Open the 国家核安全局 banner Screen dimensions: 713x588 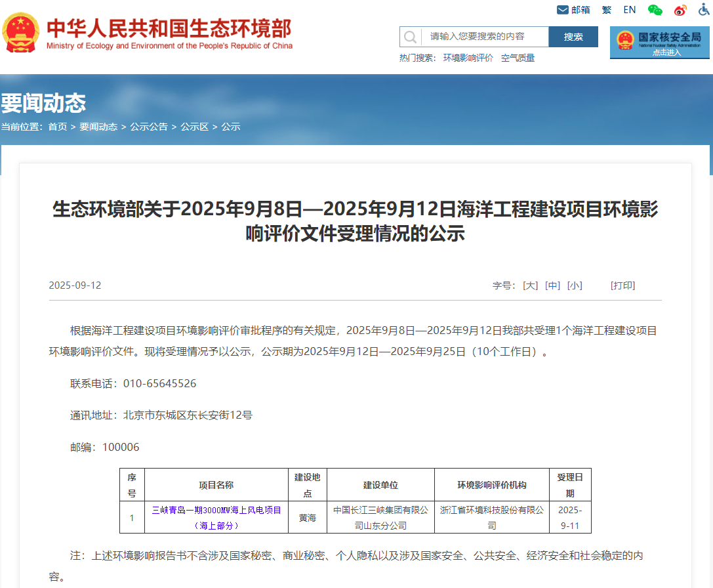tap(659, 43)
